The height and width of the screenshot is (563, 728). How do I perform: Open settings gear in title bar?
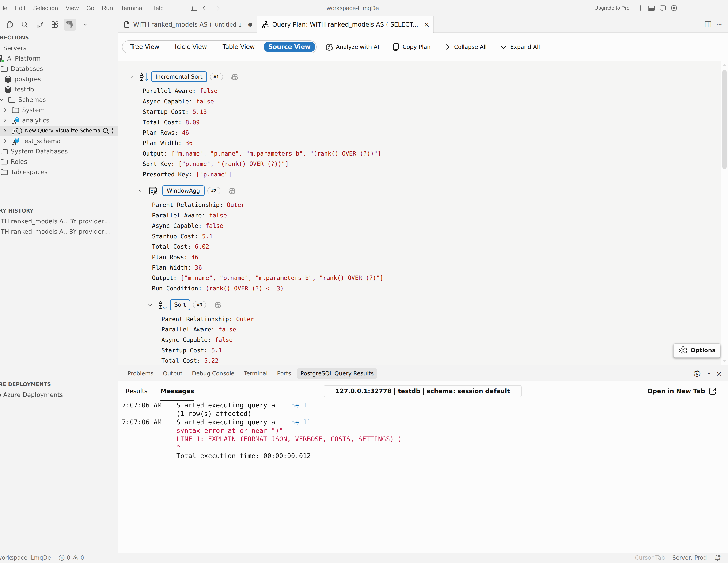click(x=674, y=8)
